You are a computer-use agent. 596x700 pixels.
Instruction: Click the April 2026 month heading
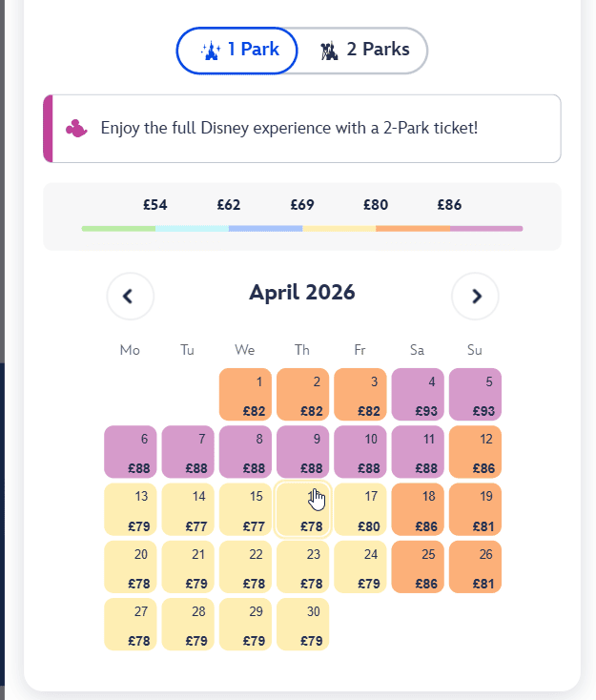click(x=301, y=293)
